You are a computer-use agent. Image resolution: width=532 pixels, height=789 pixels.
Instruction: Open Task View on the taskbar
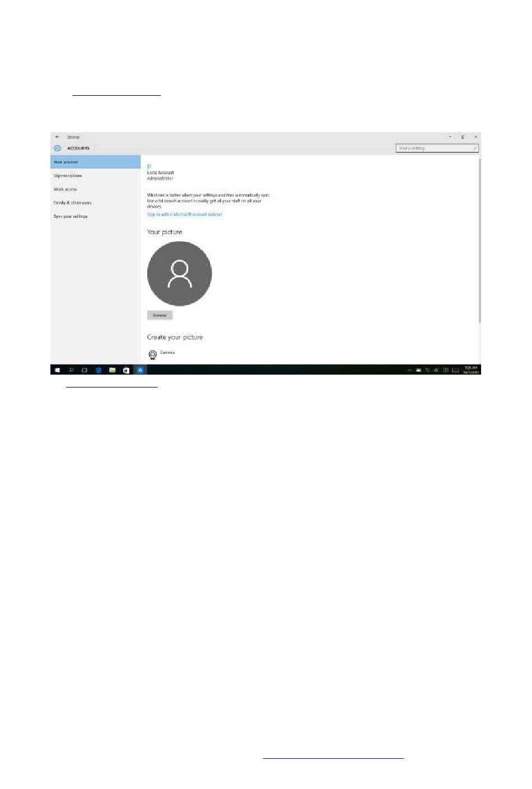point(85,370)
